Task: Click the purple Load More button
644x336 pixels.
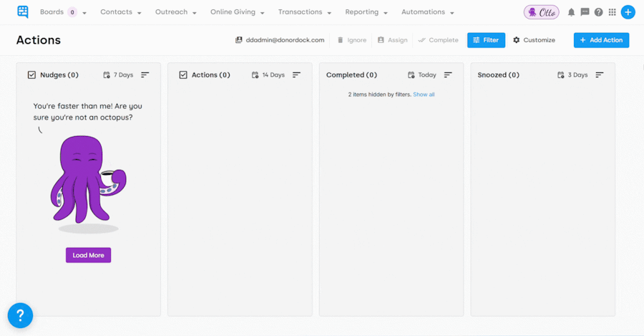Action: click(88, 255)
